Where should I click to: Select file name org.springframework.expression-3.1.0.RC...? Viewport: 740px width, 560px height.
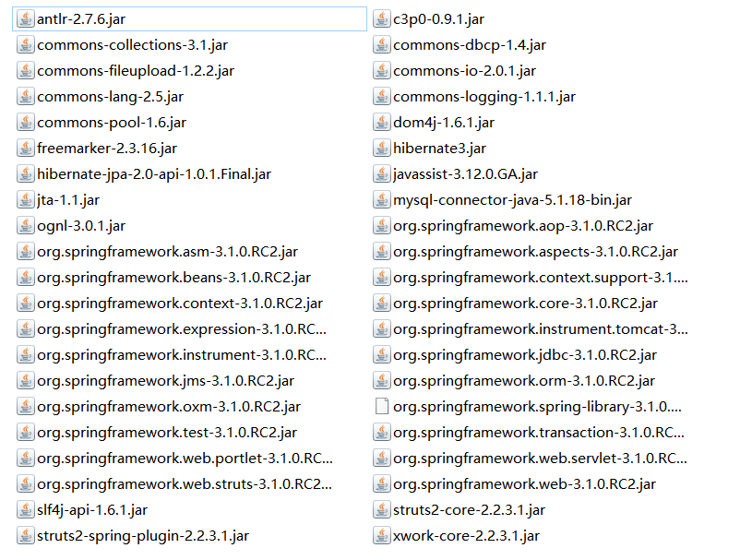[182, 328]
